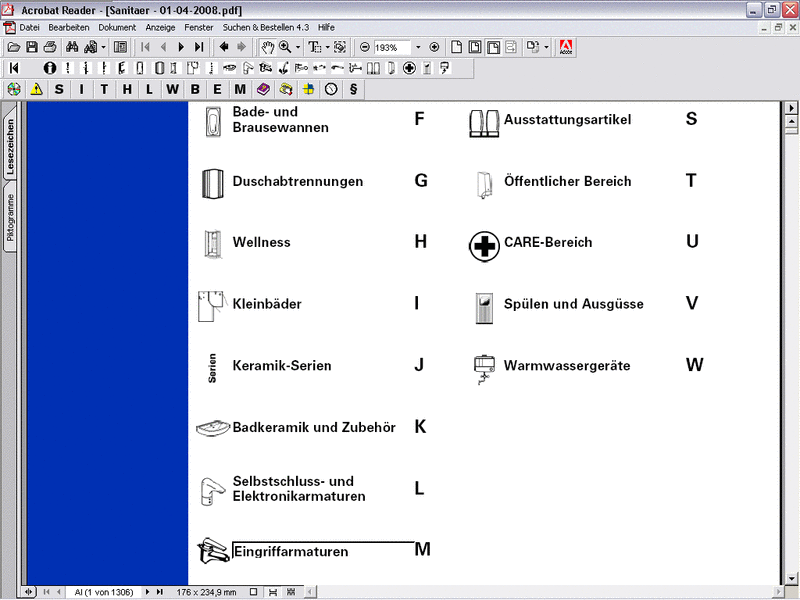Click the letter T toolbar button

[x=104, y=89]
